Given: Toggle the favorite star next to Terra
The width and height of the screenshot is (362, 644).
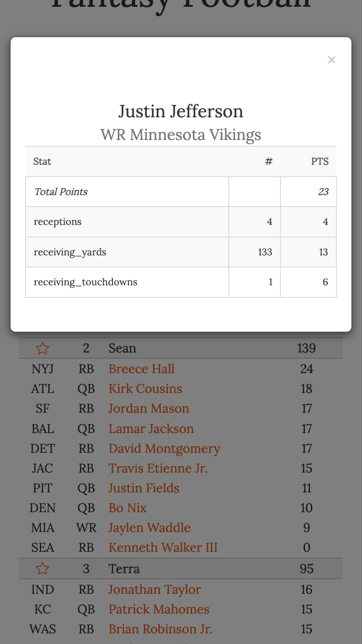Looking at the screenshot, I should [42, 569].
